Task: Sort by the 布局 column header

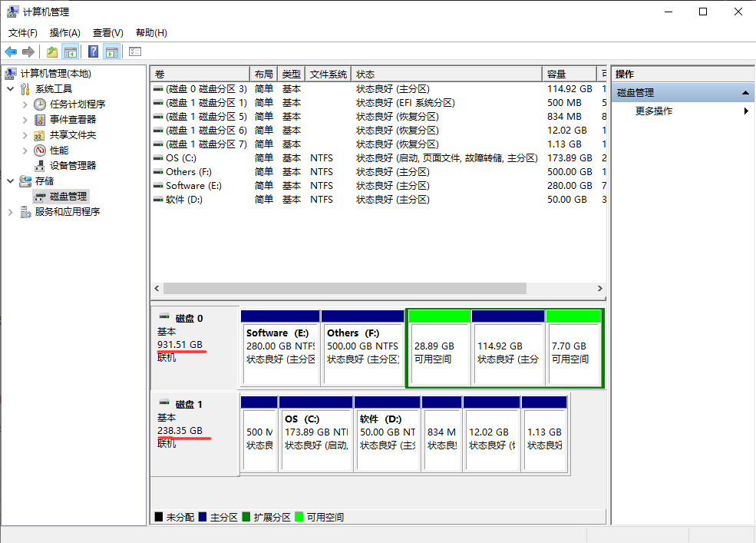Action: [x=264, y=74]
